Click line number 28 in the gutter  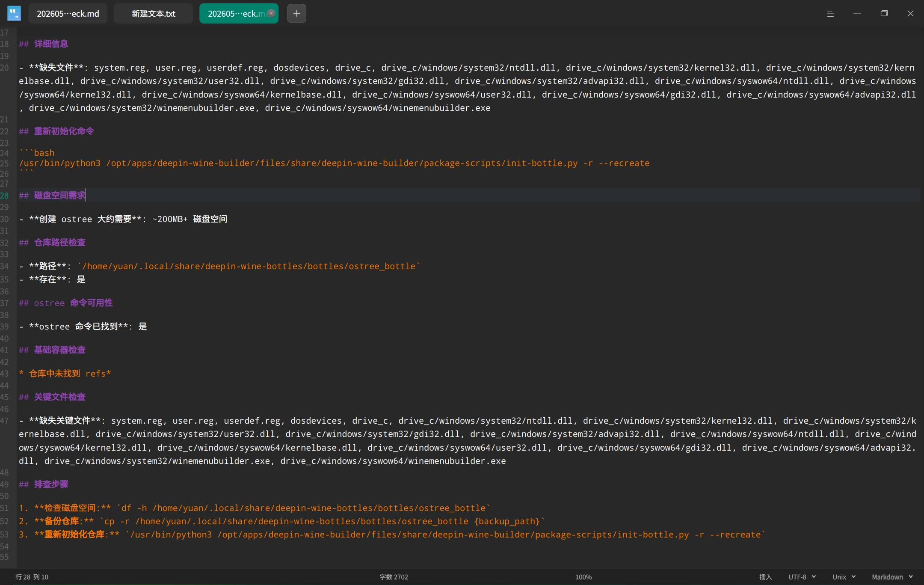[x=4, y=196]
